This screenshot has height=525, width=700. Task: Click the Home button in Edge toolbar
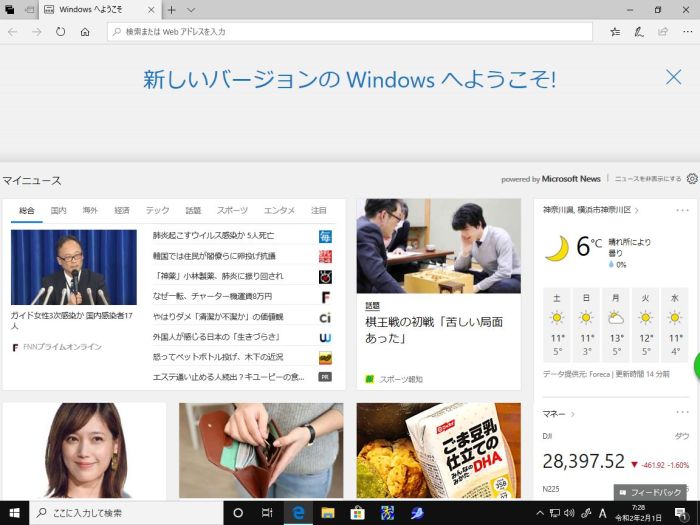pos(85,32)
